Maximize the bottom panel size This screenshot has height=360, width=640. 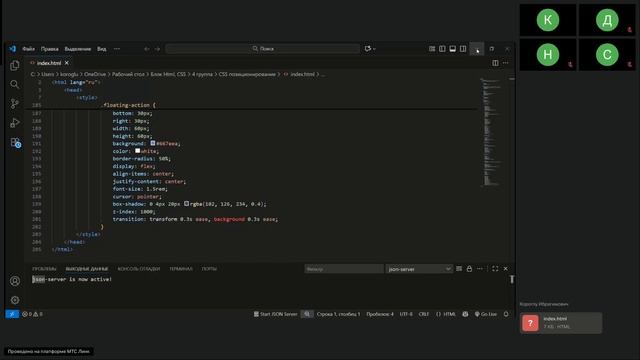click(x=495, y=269)
